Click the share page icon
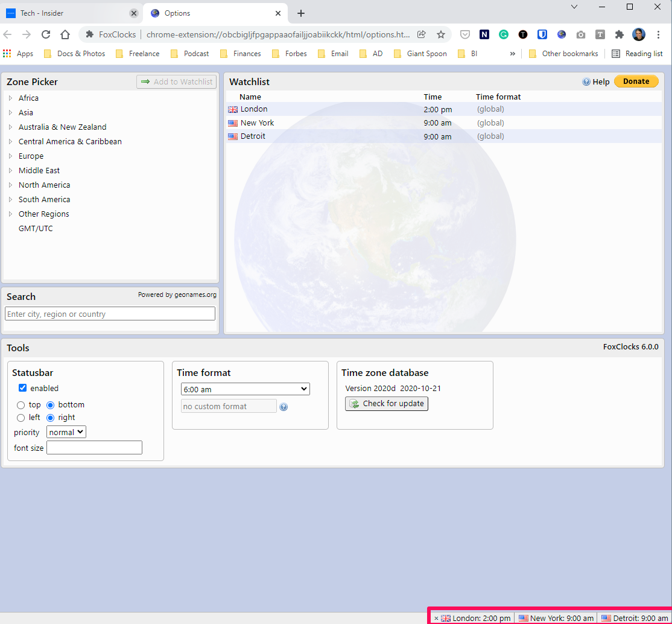The image size is (672, 624). [x=422, y=35]
